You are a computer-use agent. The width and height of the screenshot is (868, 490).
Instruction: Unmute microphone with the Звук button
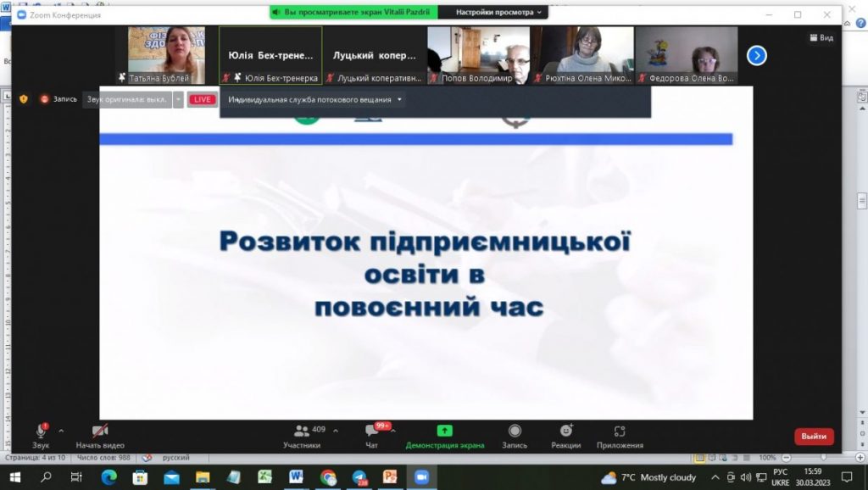pos(40,432)
